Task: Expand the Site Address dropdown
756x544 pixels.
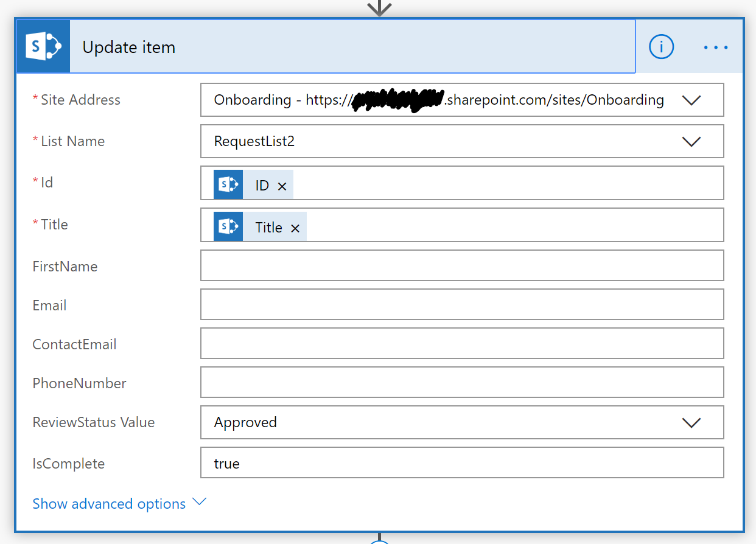Action: pyautogui.click(x=691, y=100)
